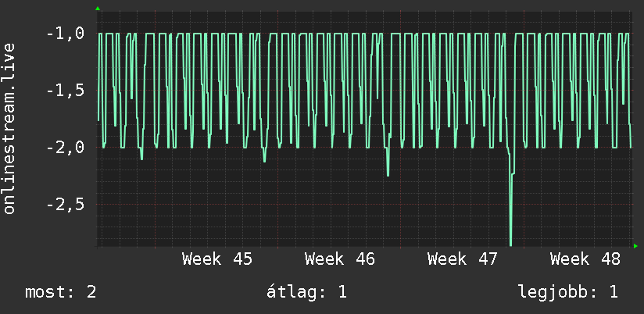Click the green arrow at the x-axis end

tap(635, 246)
